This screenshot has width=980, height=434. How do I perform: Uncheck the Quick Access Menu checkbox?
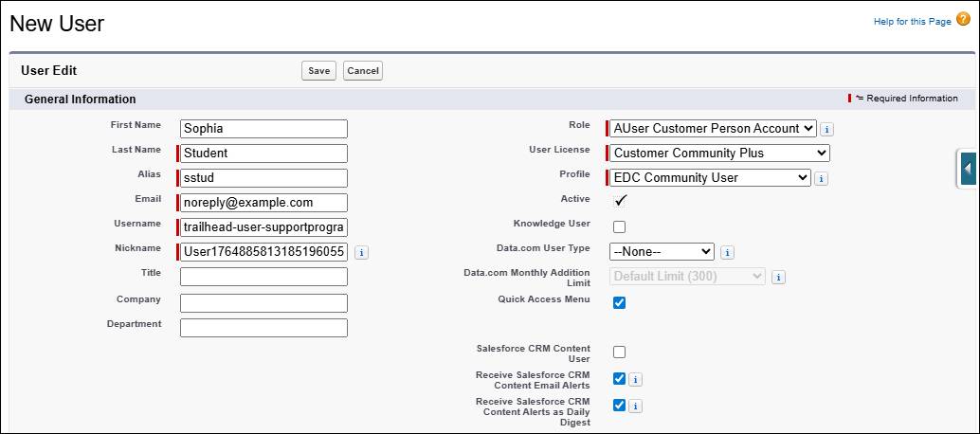(620, 303)
